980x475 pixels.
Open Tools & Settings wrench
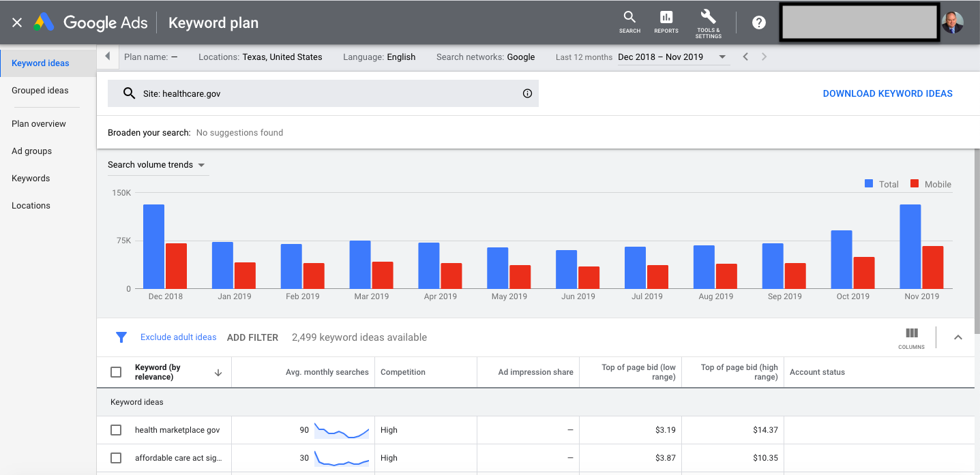pos(709,22)
